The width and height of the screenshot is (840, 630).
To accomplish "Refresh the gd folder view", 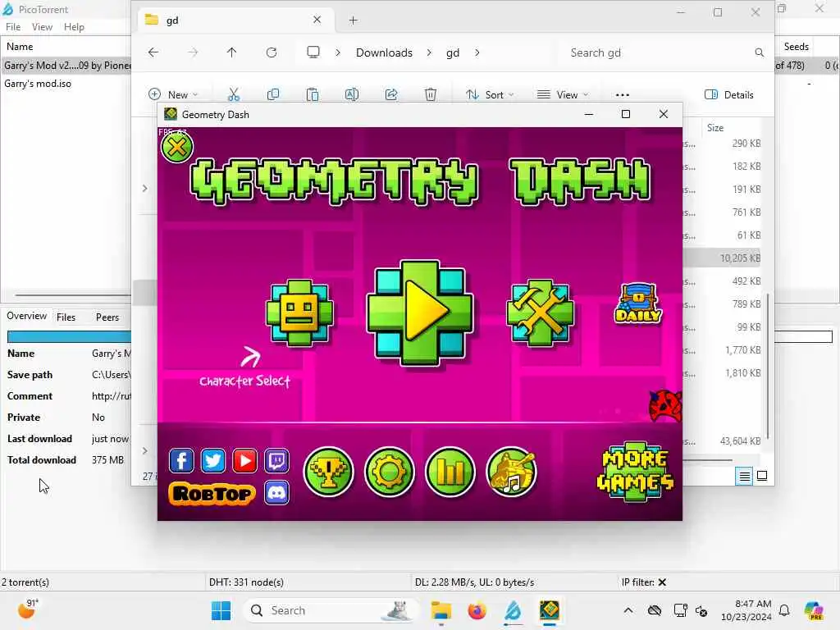I will coord(272,52).
